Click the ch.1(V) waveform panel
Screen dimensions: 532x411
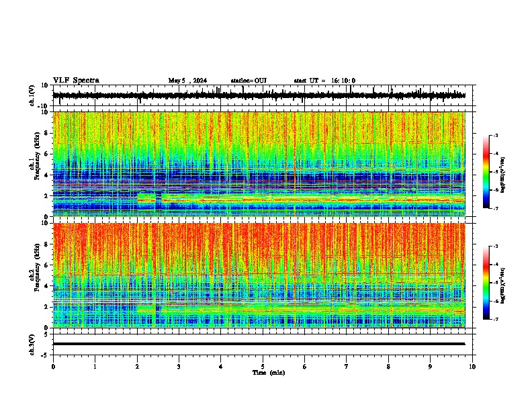[x=264, y=95]
